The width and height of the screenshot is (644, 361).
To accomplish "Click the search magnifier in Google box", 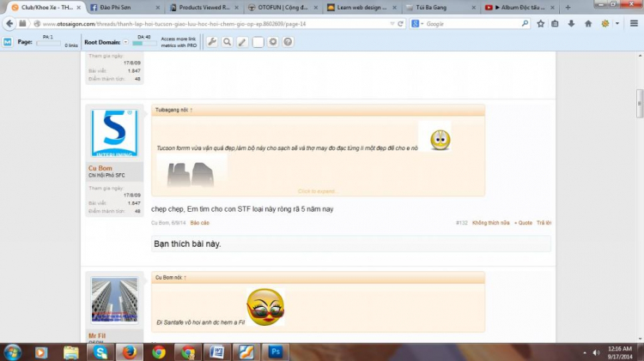I will point(525,24).
